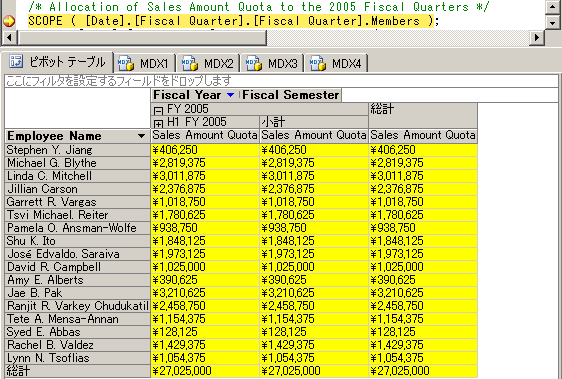562x379 pixels.
Task: Click the filter field drop area
Action: pos(281,81)
